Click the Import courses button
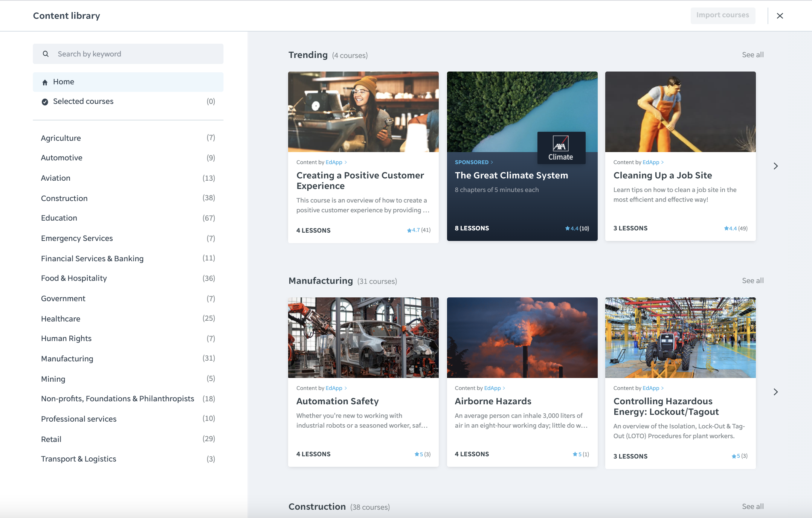 [723, 15]
